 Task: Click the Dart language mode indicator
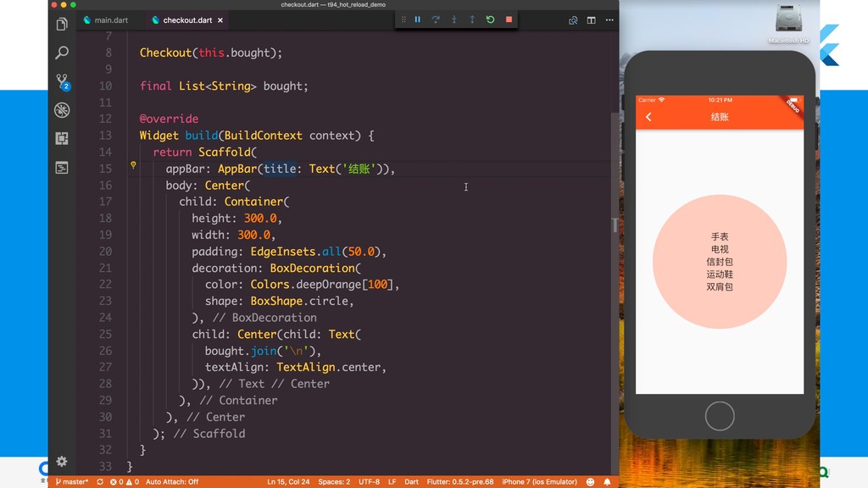click(x=411, y=482)
